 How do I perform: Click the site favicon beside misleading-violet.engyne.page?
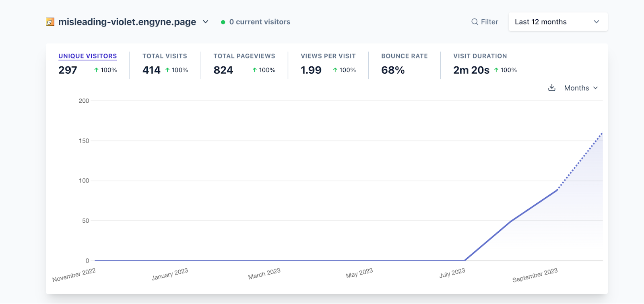pos(50,22)
